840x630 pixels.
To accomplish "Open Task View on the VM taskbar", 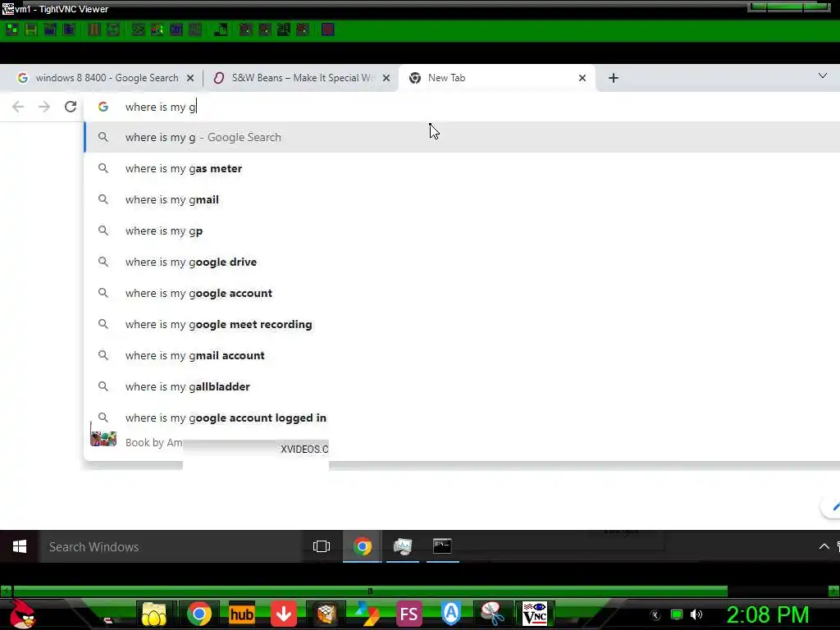I will (x=322, y=546).
